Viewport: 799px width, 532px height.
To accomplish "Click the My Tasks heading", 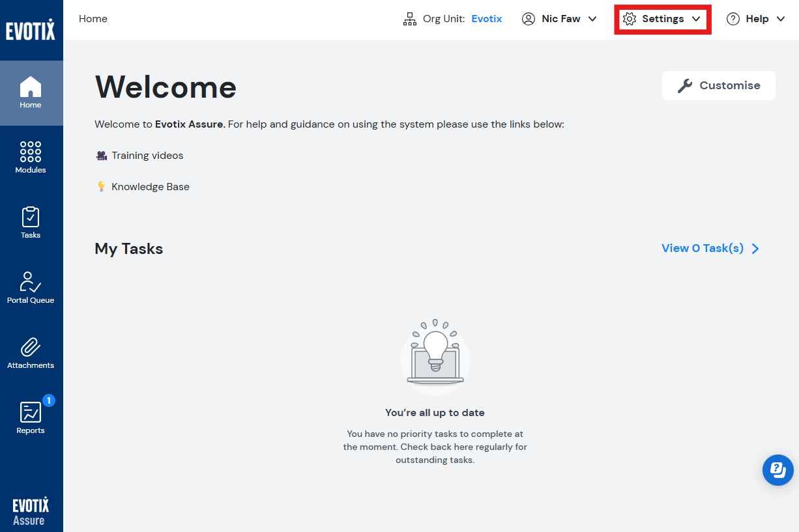I will point(129,249).
